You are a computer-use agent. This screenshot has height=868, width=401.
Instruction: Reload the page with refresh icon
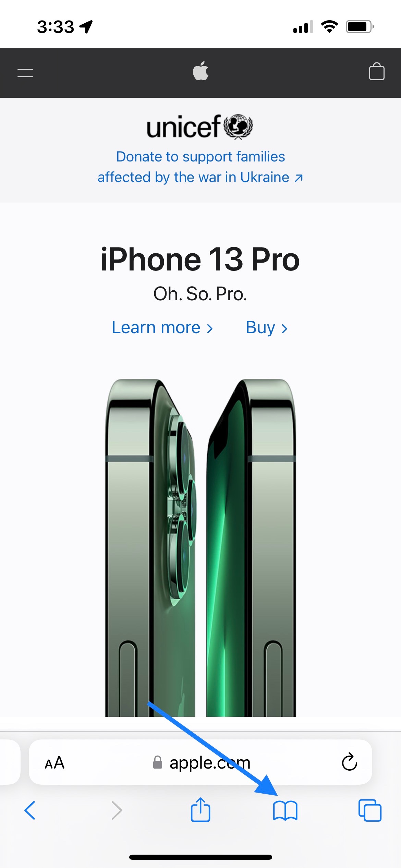click(349, 762)
